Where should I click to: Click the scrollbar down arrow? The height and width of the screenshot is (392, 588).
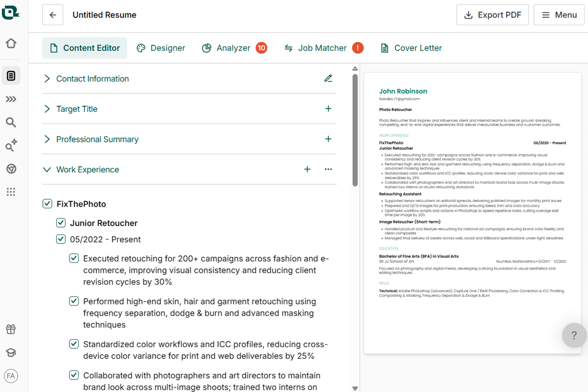point(355,389)
